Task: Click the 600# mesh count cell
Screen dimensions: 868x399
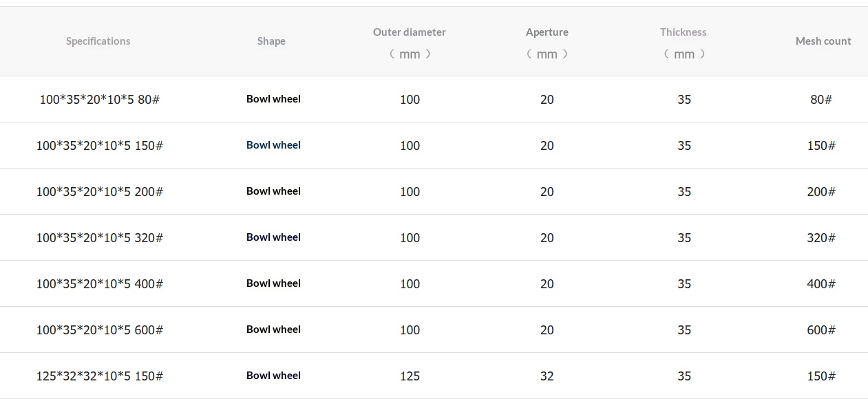Action: pyautogui.click(x=821, y=330)
